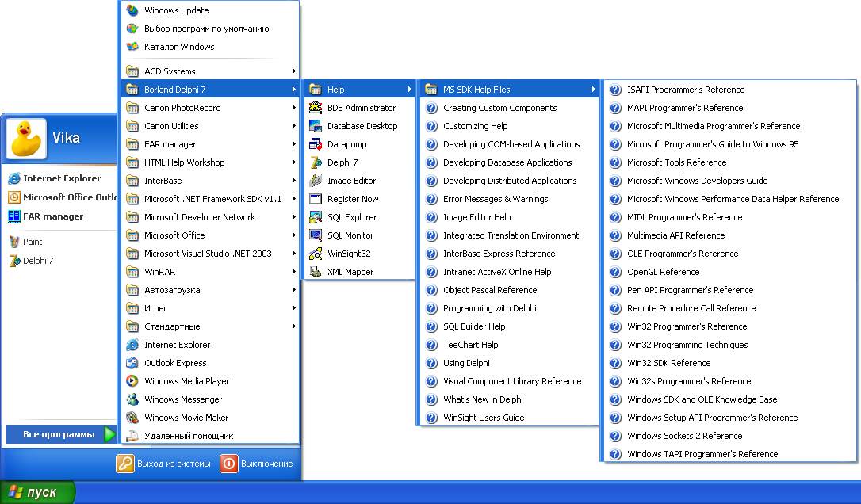Open Выбор программ по умолчанию

210,29
